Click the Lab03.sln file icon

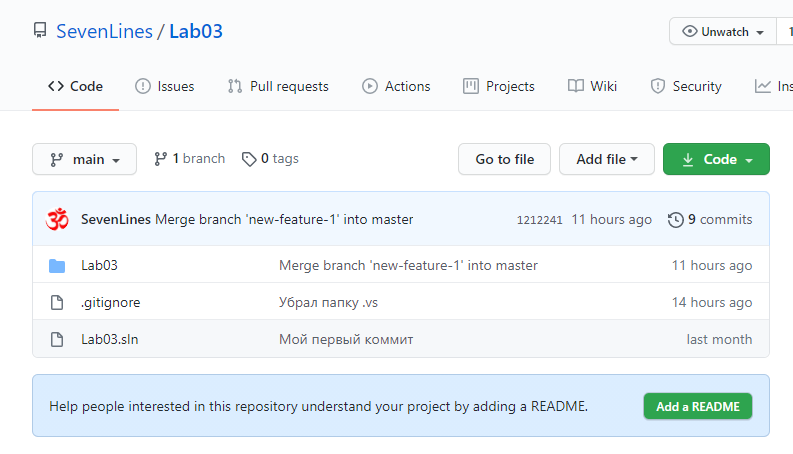(x=57, y=339)
